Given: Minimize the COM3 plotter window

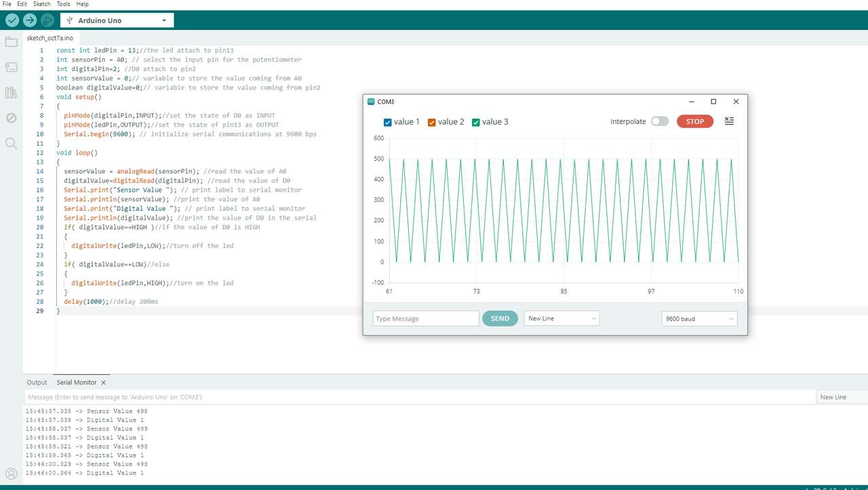Looking at the screenshot, I should [691, 102].
